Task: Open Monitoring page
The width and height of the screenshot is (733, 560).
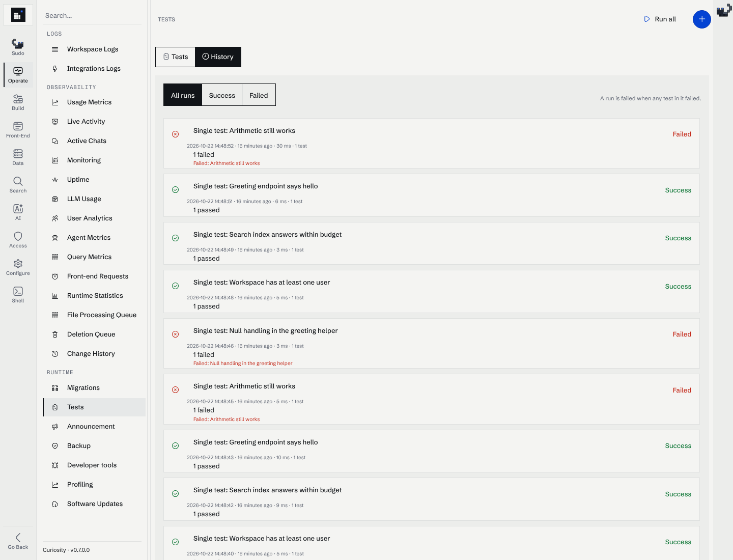Action: point(94,160)
